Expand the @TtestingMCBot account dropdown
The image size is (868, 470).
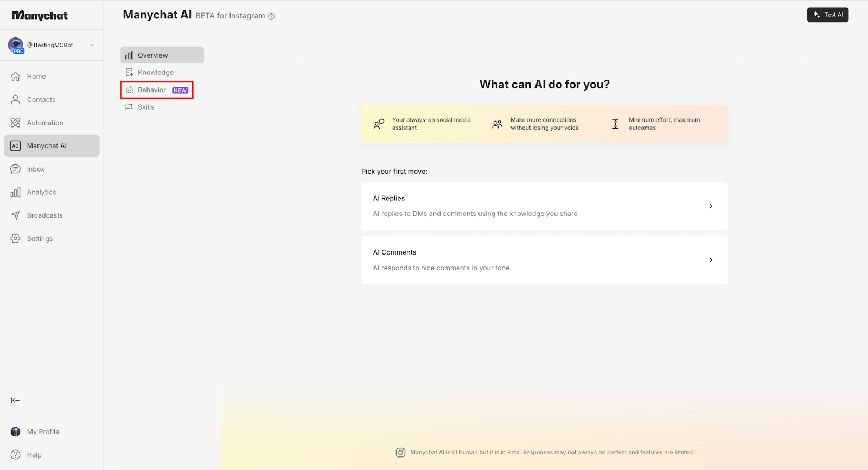click(x=92, y=45)
